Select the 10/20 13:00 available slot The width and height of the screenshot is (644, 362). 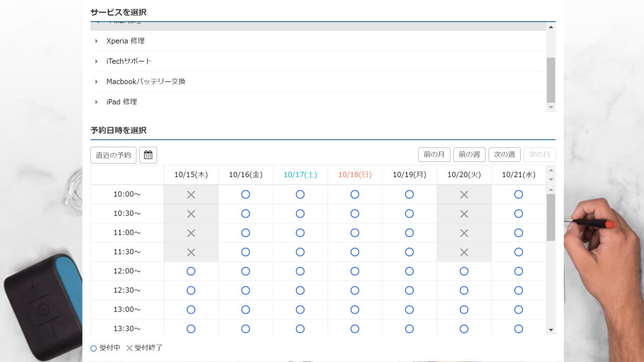[464, 310]
